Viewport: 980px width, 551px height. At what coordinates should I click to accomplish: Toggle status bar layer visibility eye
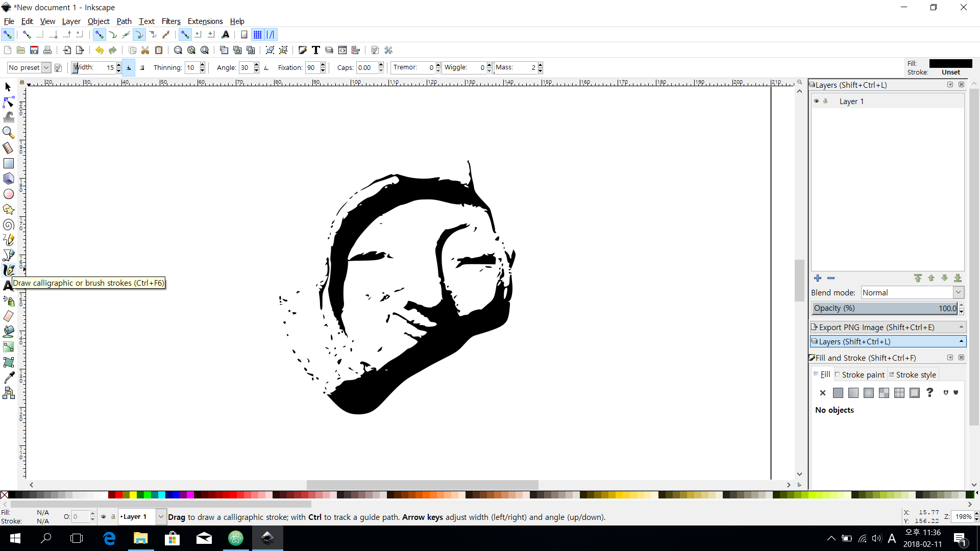pyautogui.click(x=104, y=517)
